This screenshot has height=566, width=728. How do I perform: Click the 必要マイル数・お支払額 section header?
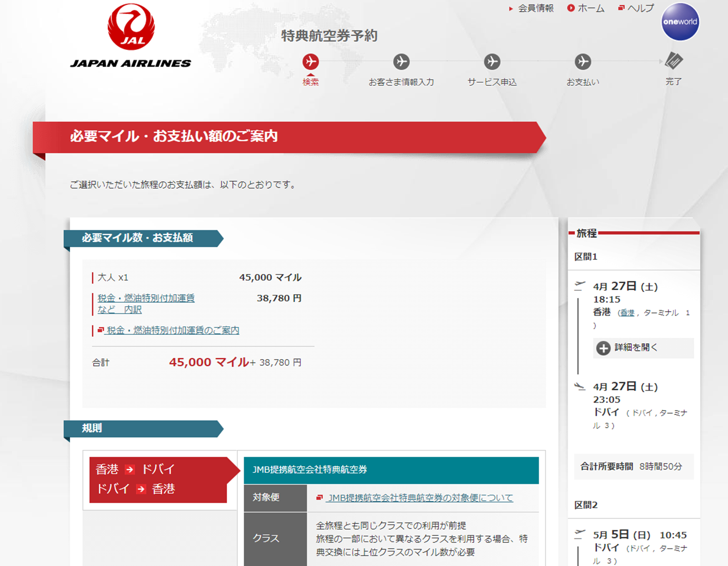pyautogui.click(x=138, y=238)
